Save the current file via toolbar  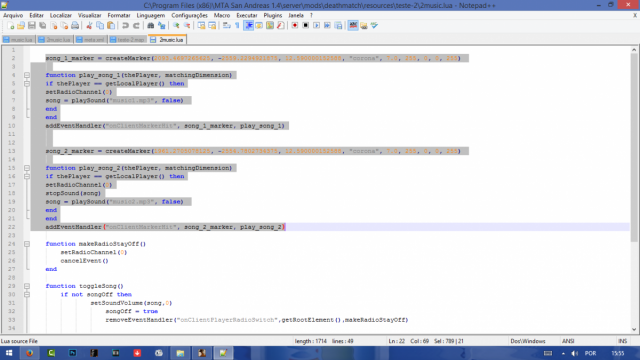(31, 26)
